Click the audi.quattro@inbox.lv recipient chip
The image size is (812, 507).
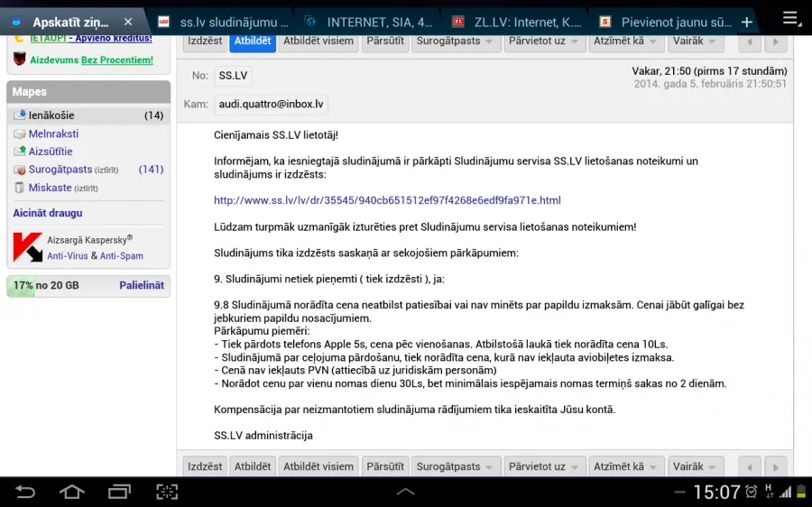(271, 104)
